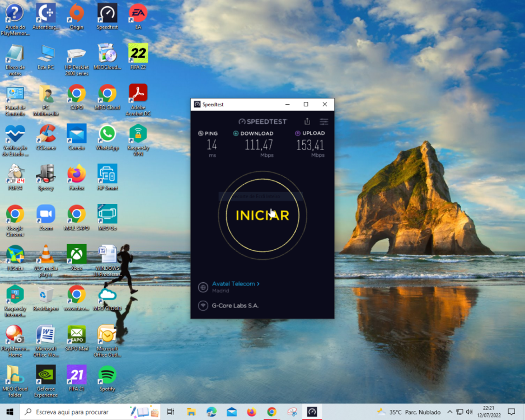
Task: Open the notification center icon
Action: 511,412
